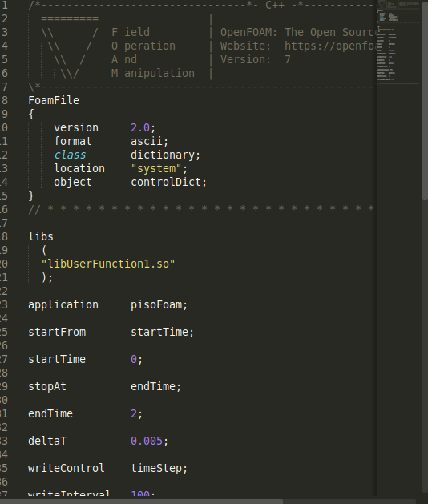Click the stopAt endTime value

coord(153,386)
